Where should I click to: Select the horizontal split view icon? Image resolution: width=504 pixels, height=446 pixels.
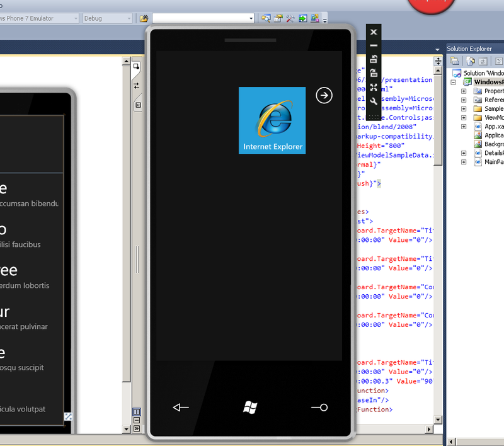click(x=137, y=420)
